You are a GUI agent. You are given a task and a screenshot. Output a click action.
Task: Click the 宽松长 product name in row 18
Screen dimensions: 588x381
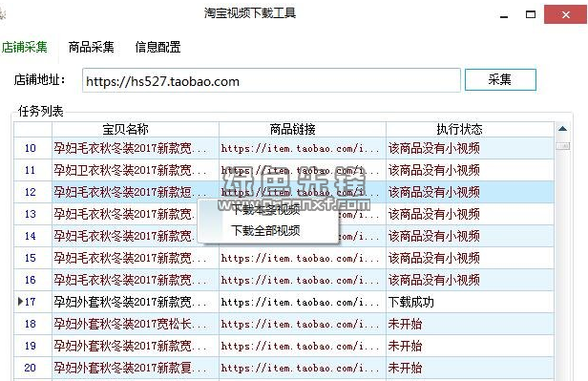click(130, 324)
